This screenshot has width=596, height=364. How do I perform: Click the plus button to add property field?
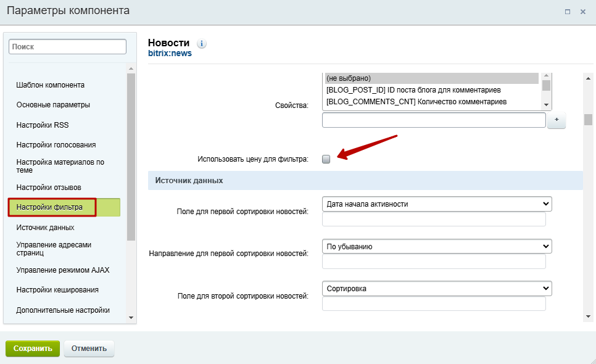click(x=557, y=120)
